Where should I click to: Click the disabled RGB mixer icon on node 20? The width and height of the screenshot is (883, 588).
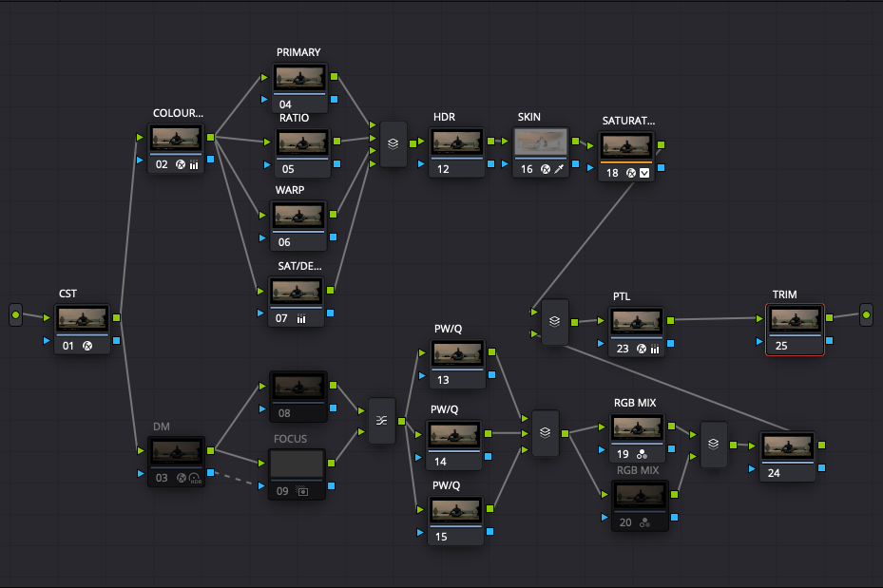[644, 522]
